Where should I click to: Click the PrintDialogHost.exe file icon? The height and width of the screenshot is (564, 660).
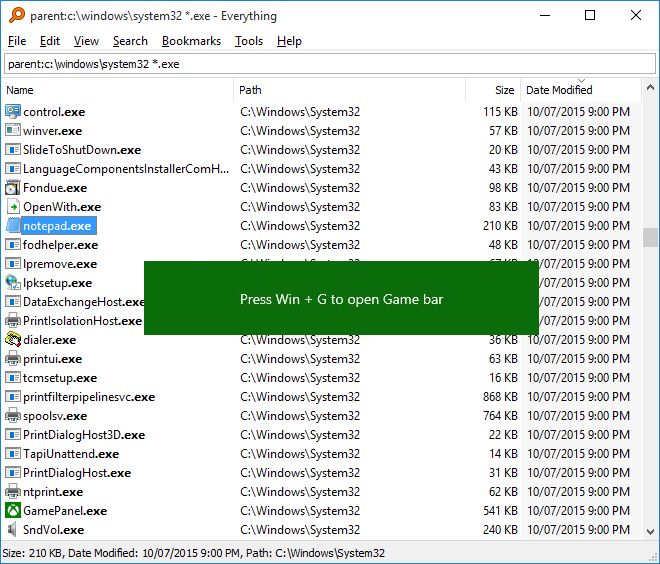(13, 473)
